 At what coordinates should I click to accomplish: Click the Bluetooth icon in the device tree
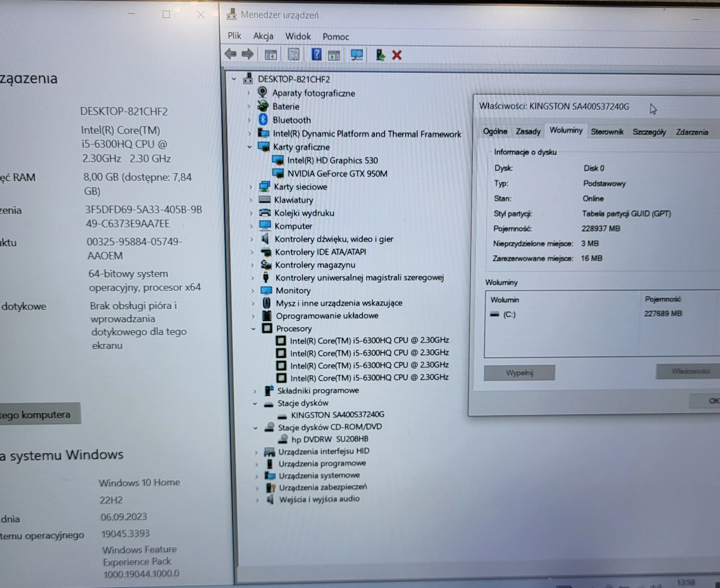pyautogui.click(x=263, y=119)
